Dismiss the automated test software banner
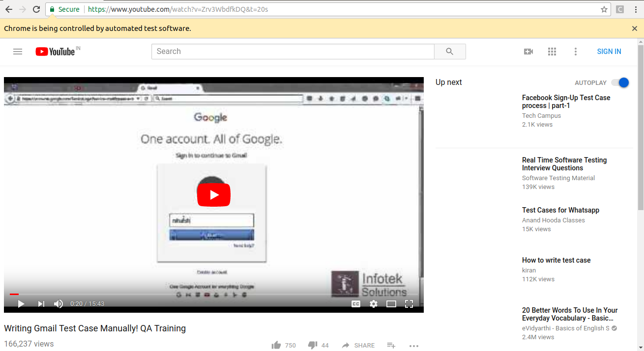644x351 pixels. [x=635, y=28]
